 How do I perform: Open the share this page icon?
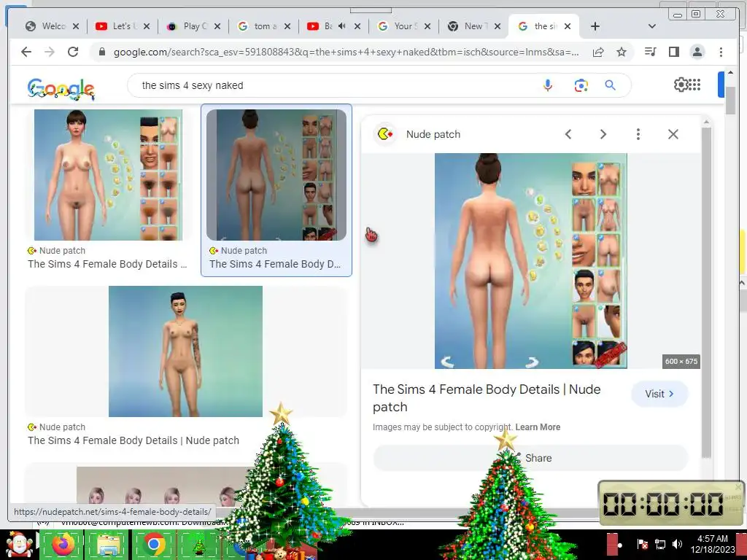pos(598,52)
